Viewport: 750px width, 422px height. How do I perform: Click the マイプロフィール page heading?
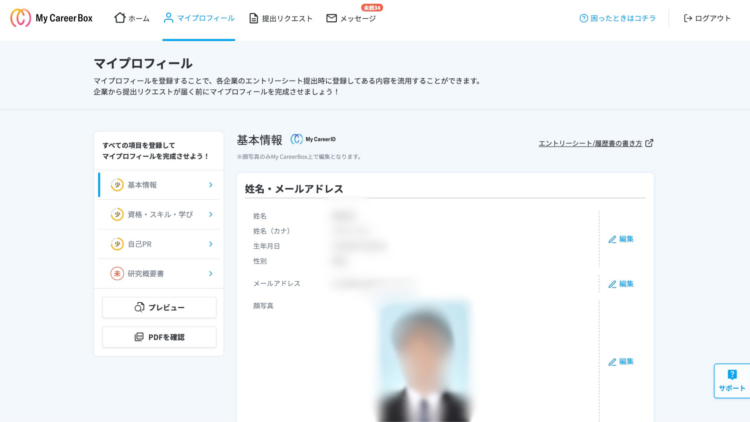[143, 63]
